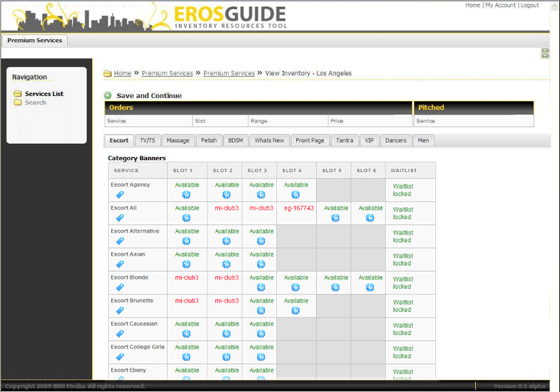Image resolution: width=560 pixels, height=392 pixels.
Task: Click the Logout link
Action: click(530, 5)
